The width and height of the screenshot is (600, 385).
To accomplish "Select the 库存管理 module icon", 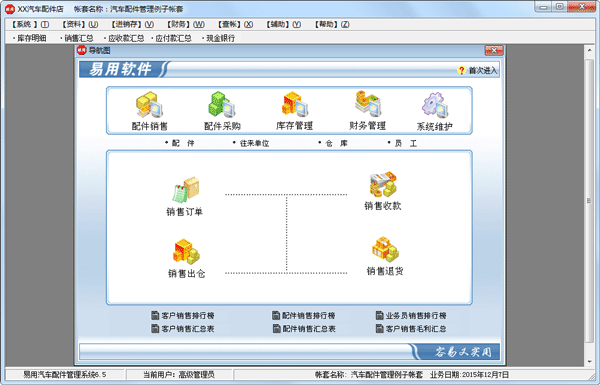I will point(294,104).
